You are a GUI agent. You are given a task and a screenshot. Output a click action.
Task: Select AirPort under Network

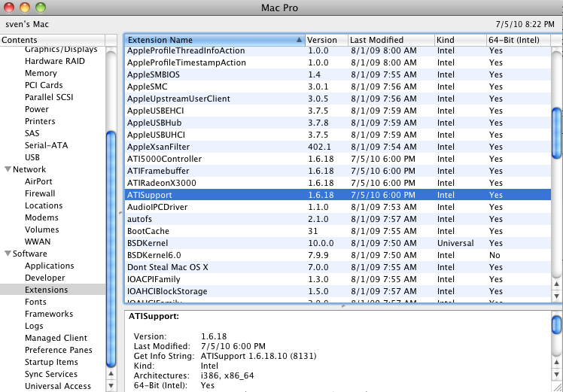38,181
